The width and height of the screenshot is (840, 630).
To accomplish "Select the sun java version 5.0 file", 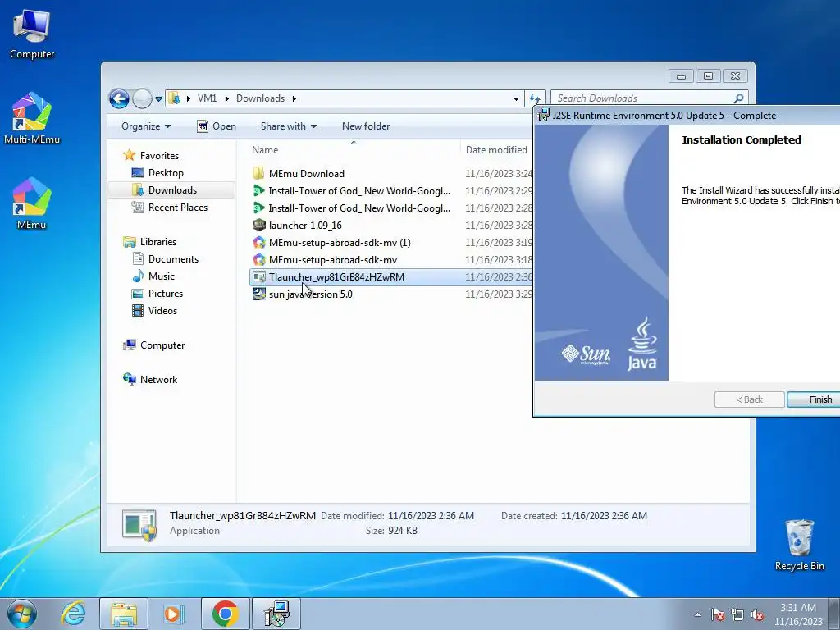I will click(x=311, y=294).
